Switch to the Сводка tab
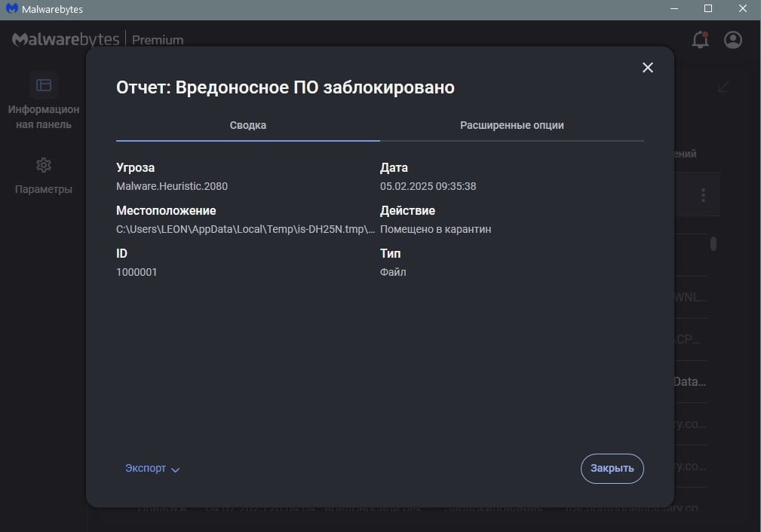 248,125
